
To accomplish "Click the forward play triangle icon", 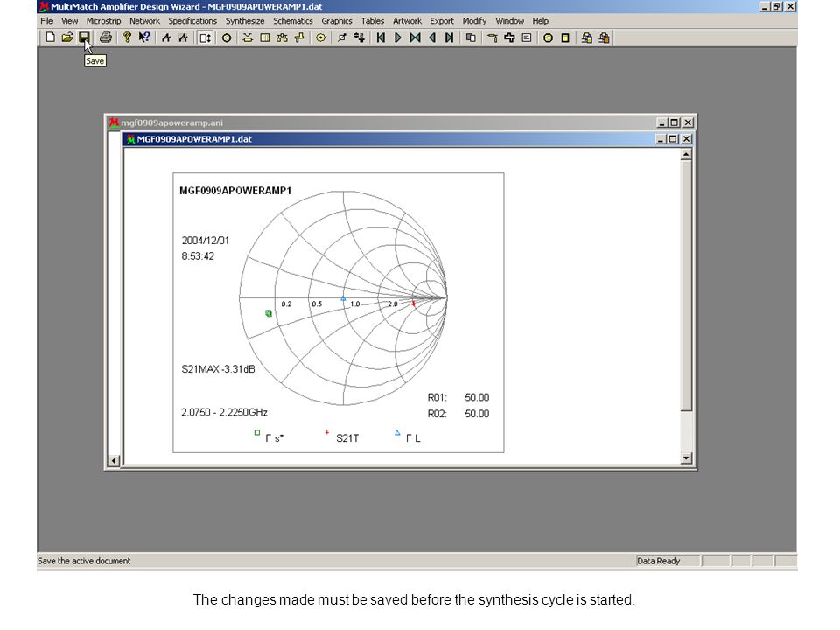I will pos(398,38).
